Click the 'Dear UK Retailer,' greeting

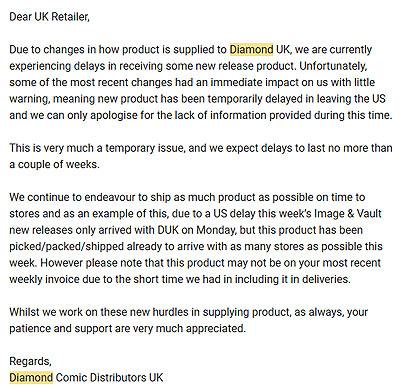click(49, 17)
